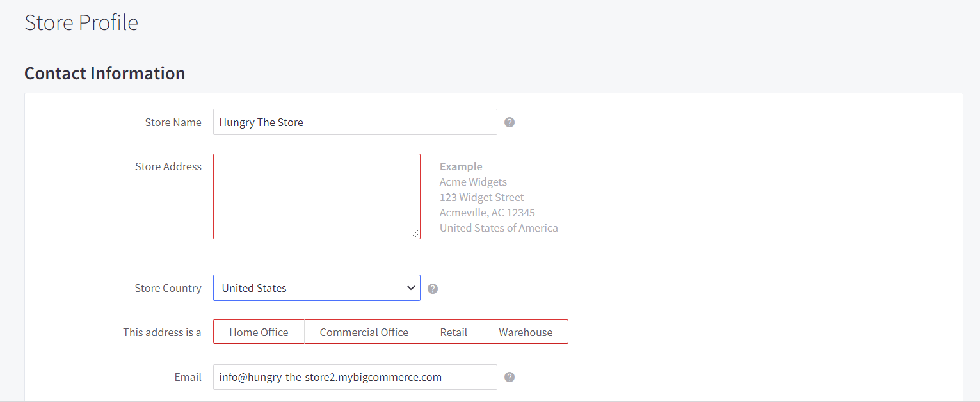Click the chevron arrow on United States select

tap(411, 288)
